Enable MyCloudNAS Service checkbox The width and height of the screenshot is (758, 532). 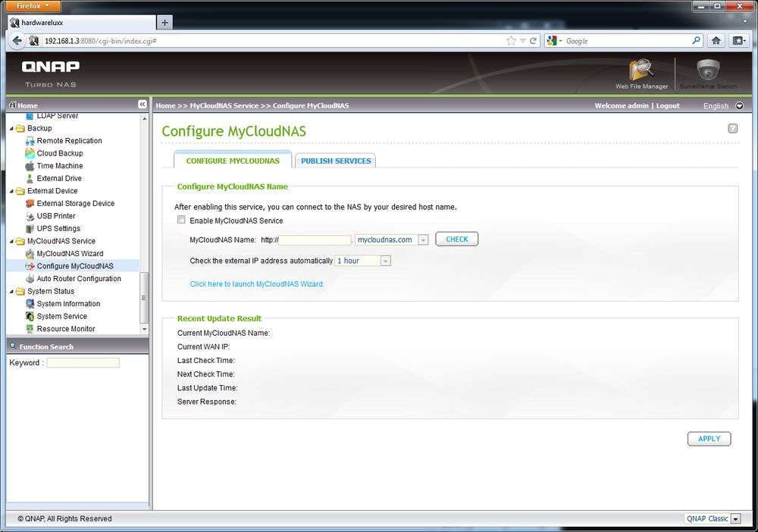(x=181, y=220)
